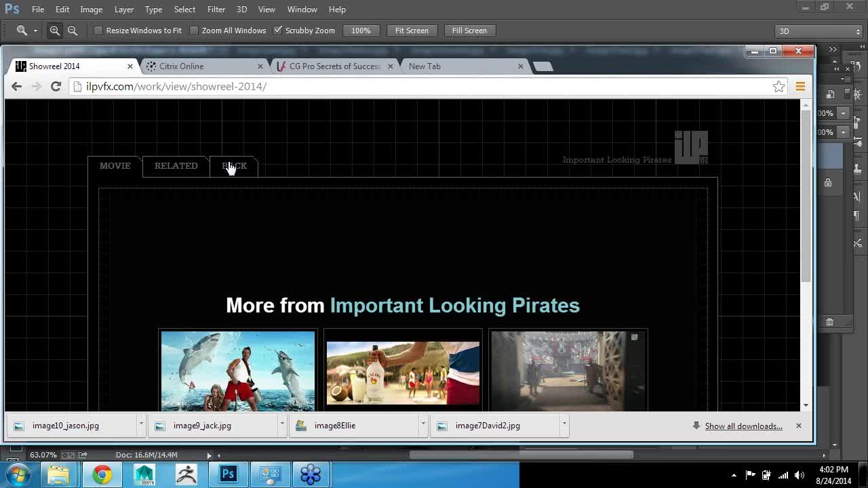Click the Chrome forward arrow

pos(37,86)
